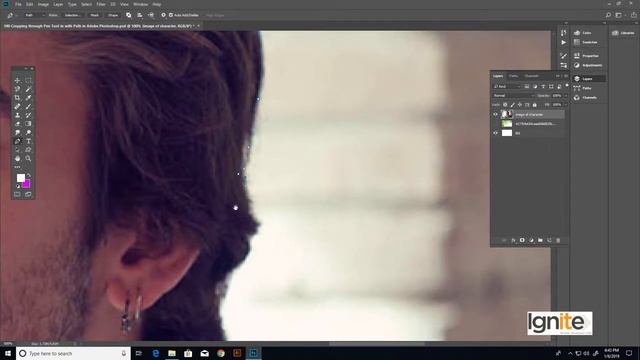
Task: Open the Pen tool preset picker
Action: coord(13,15)
